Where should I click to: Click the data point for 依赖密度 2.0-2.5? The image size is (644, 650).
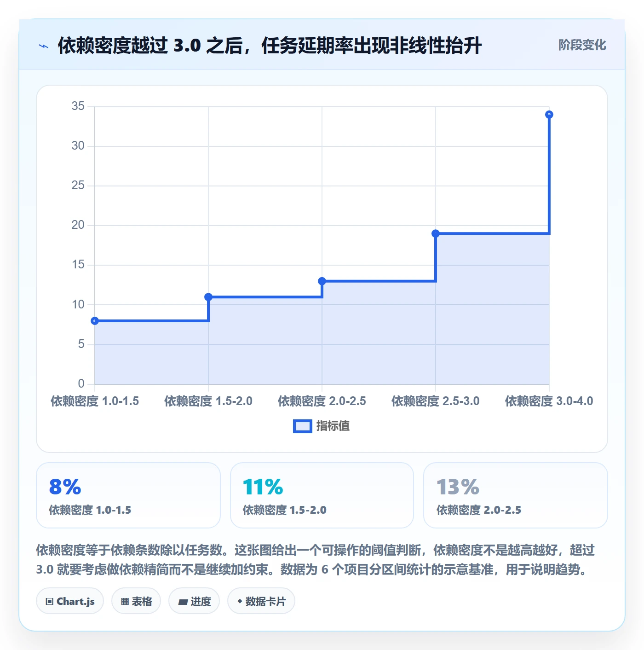tap(322, 281)
